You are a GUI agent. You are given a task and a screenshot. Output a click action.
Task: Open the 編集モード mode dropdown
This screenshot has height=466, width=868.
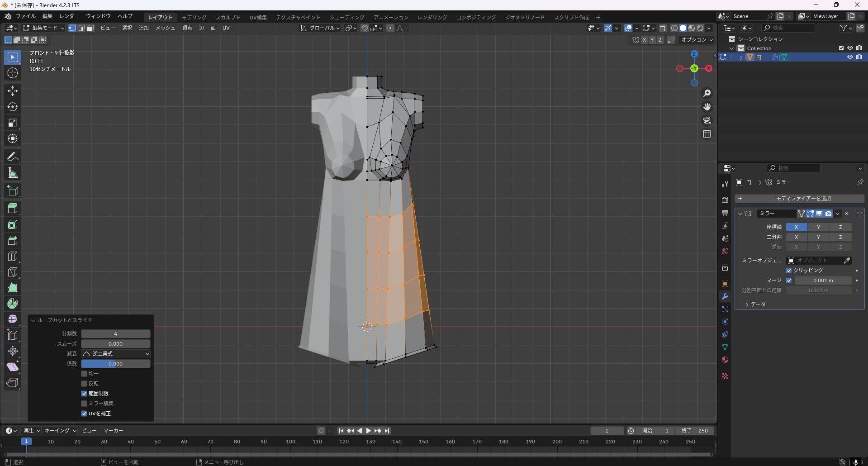[44, 28]
